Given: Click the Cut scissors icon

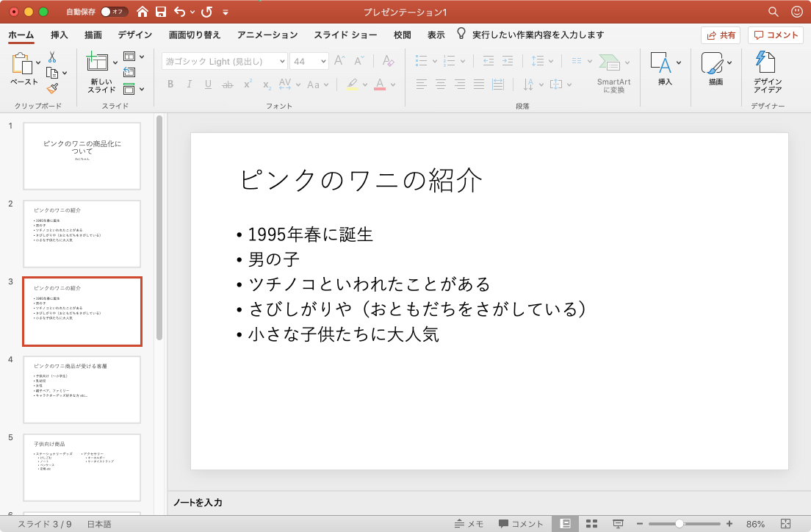Looking at the screenshot, I should coord(52,57).
